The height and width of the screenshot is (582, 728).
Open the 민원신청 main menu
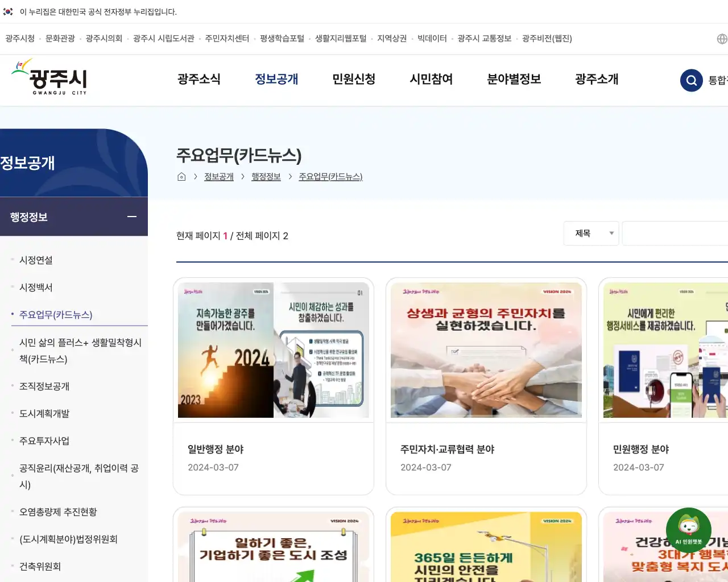coord(354,79)
